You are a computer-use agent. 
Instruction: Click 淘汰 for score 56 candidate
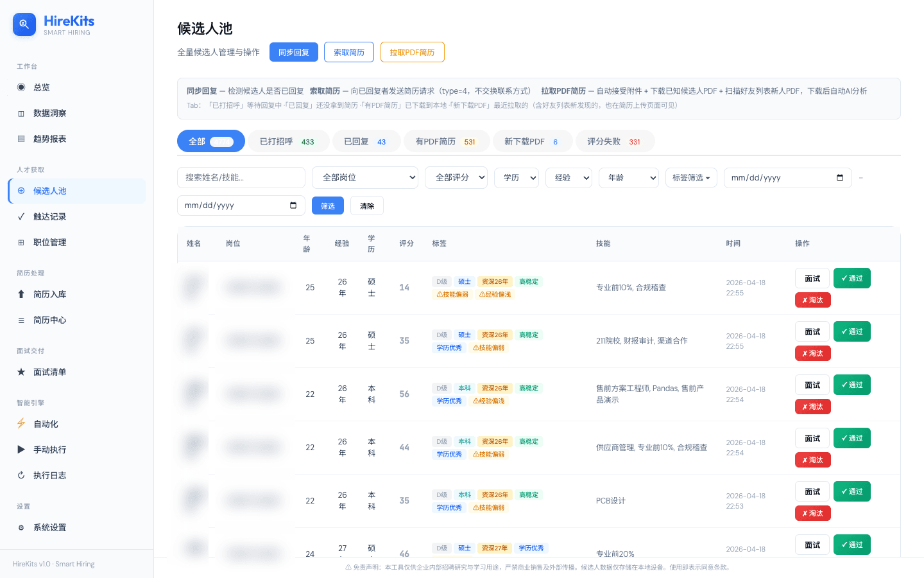(813, 407)
